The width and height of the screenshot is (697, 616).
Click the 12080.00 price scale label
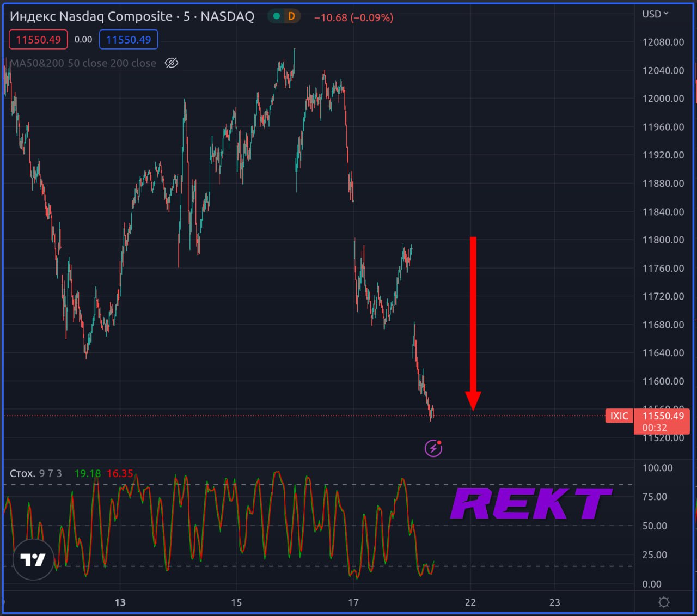pyautogui.click(x=663, y=42)
